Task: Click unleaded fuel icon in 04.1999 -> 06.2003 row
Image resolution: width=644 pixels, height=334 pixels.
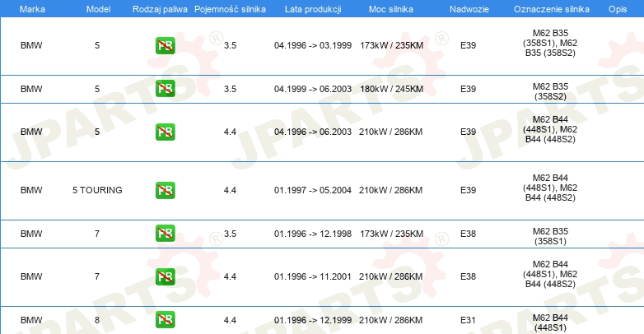Action: coord(165,89)
